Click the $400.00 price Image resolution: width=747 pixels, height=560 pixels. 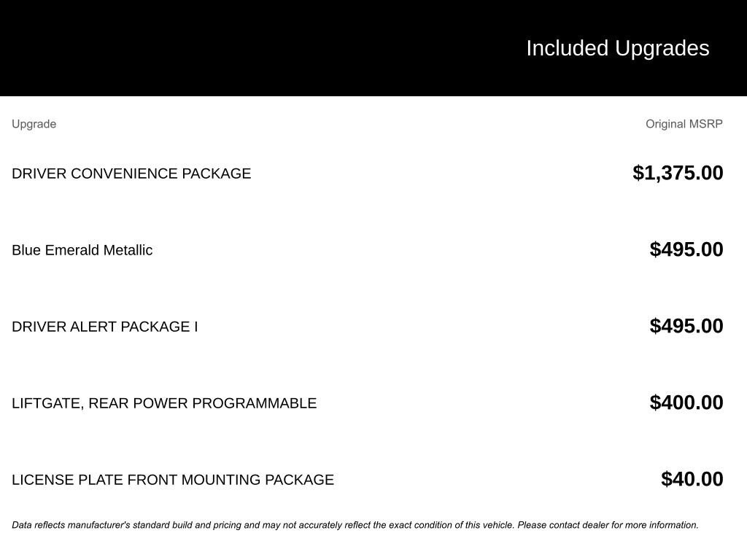[686, 402]
